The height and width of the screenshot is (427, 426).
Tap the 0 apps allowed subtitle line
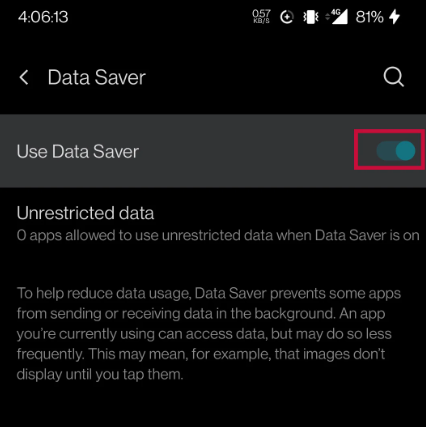[218, 235]
